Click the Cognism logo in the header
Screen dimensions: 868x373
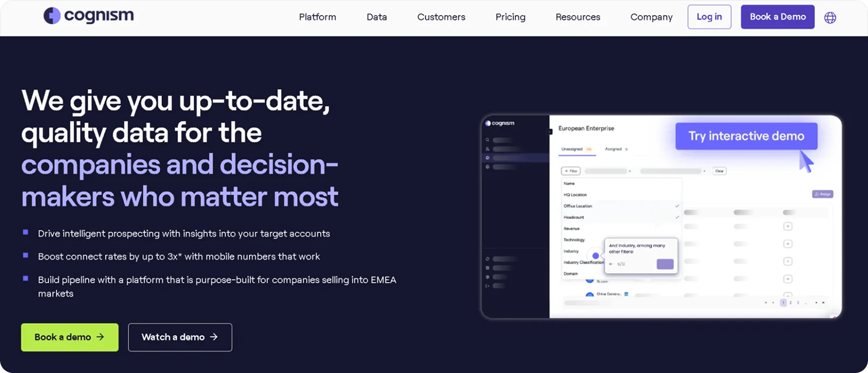88,16
